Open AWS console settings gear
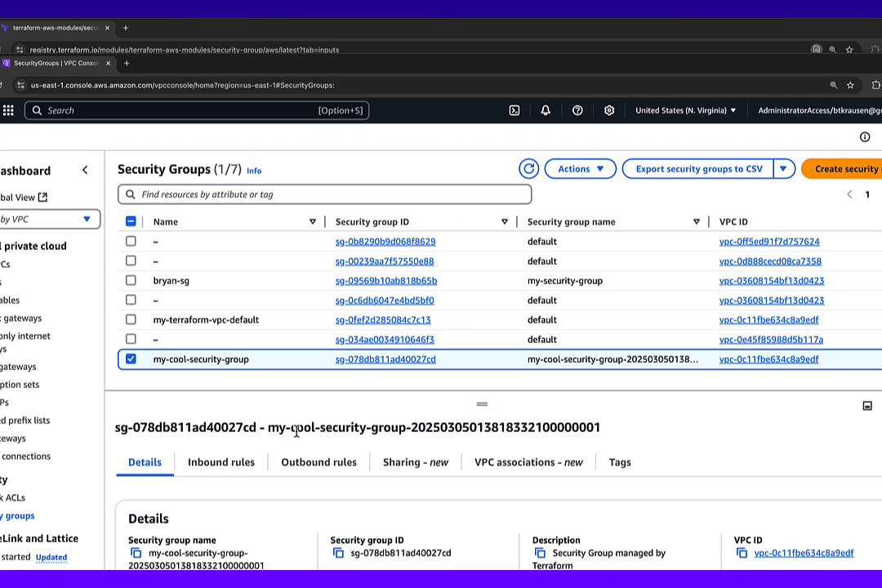Image resolution: width=882 pixels, height=588 pixels. (x=609, y=110)
